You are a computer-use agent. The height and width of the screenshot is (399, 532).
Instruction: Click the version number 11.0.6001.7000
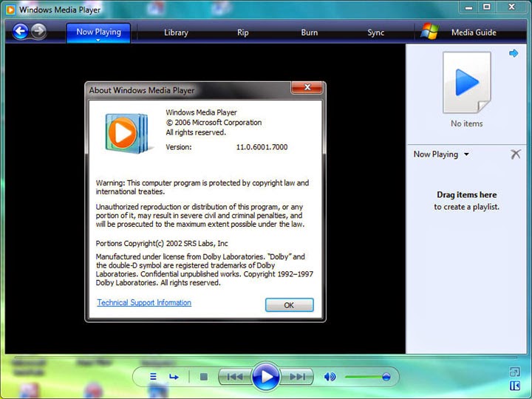pos(262,147)
